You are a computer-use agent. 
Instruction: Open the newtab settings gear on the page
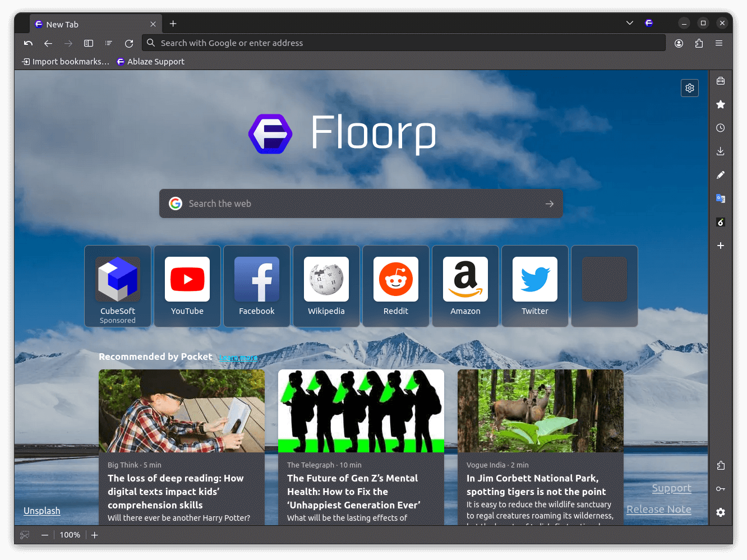pos(689,88)
